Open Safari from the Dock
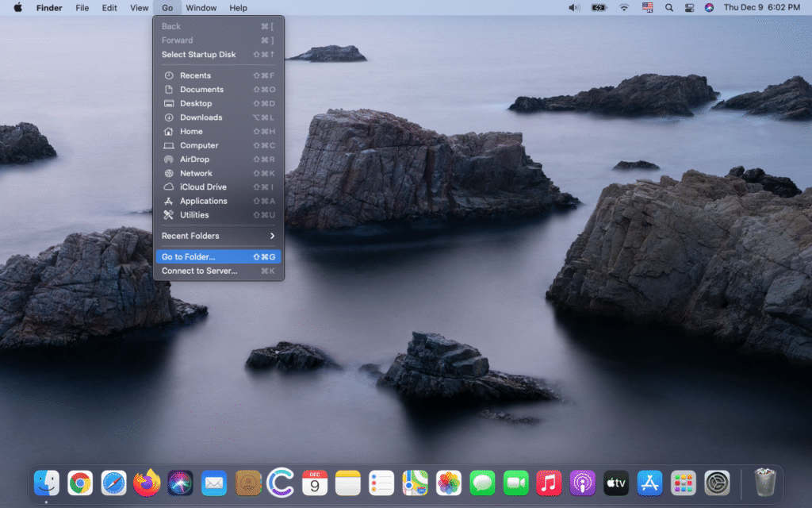This screenshot has width=812, height=508. coord(113,483)
